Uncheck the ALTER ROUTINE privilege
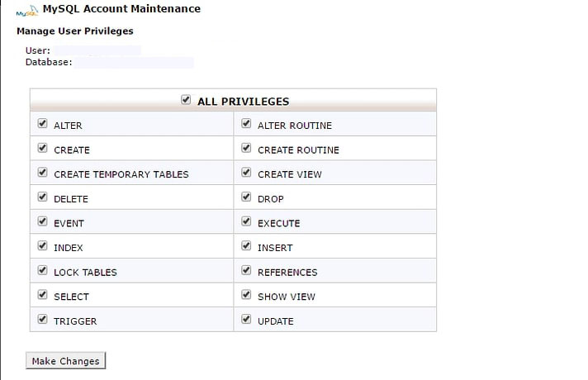Screen dimensions: 588x380 click(x=246, y=124)
